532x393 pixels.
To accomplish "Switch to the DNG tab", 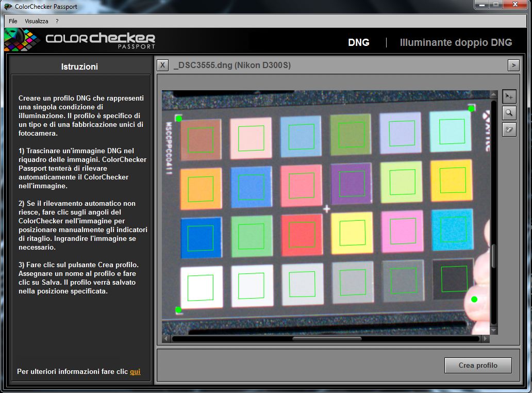I will (359, 42).
